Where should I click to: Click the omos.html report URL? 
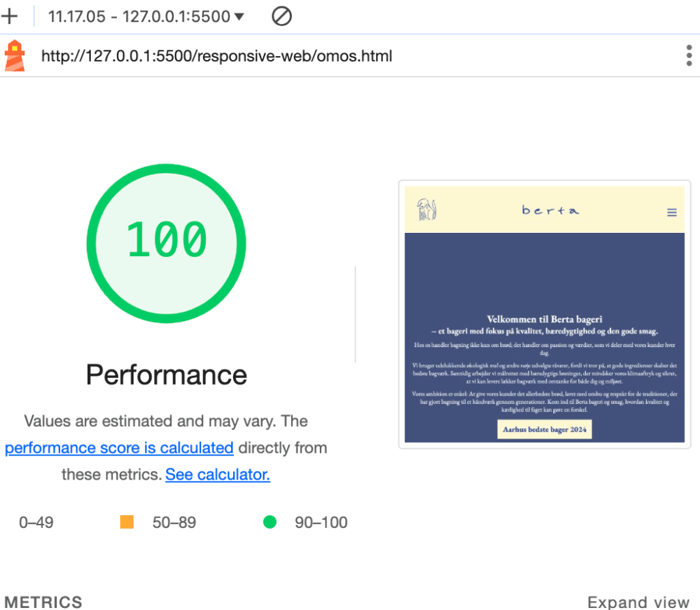pyautogui.click(x=217, y=56)
